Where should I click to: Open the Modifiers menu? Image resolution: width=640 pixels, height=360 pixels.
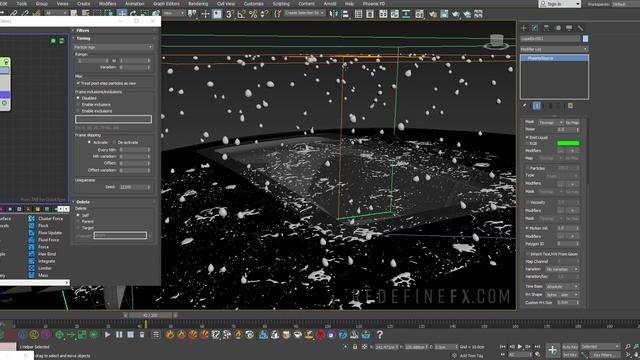pyautogui.click(x=107, y=3)
